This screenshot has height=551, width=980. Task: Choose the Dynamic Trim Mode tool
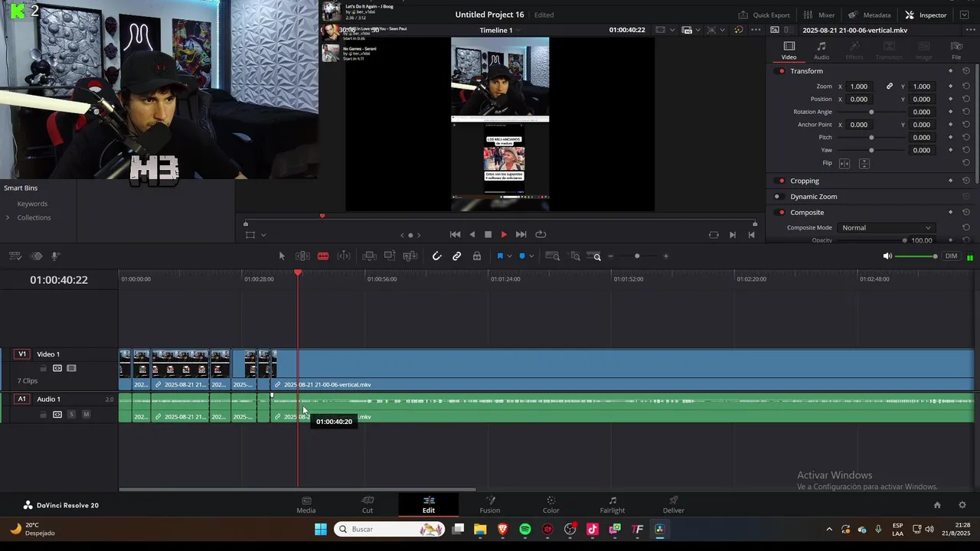click(344, 256)
